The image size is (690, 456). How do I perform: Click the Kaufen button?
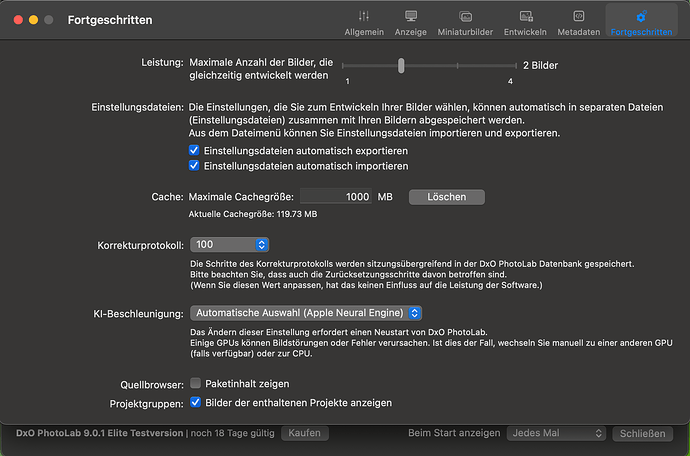pos(306,433)
